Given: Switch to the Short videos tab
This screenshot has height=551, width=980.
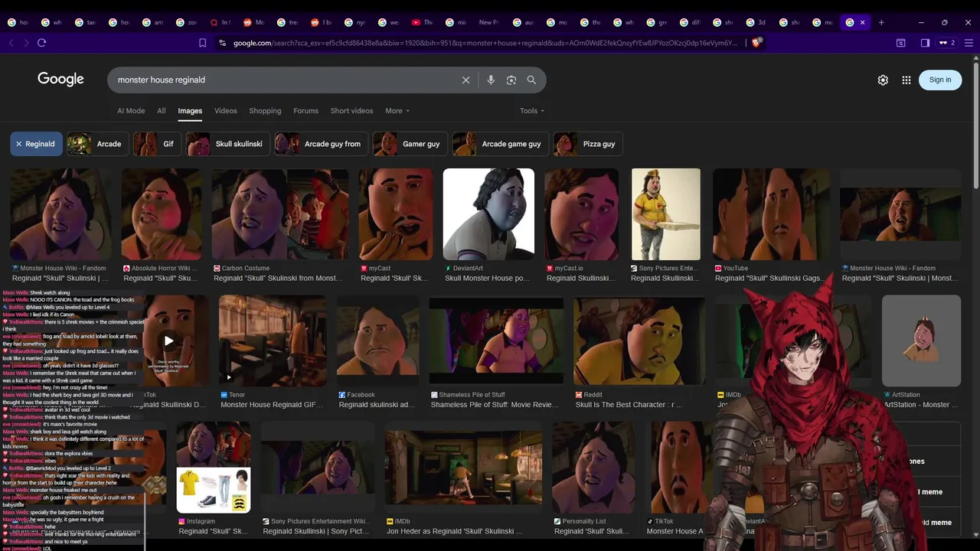Looking at the screenshot, I should (351, 111).
